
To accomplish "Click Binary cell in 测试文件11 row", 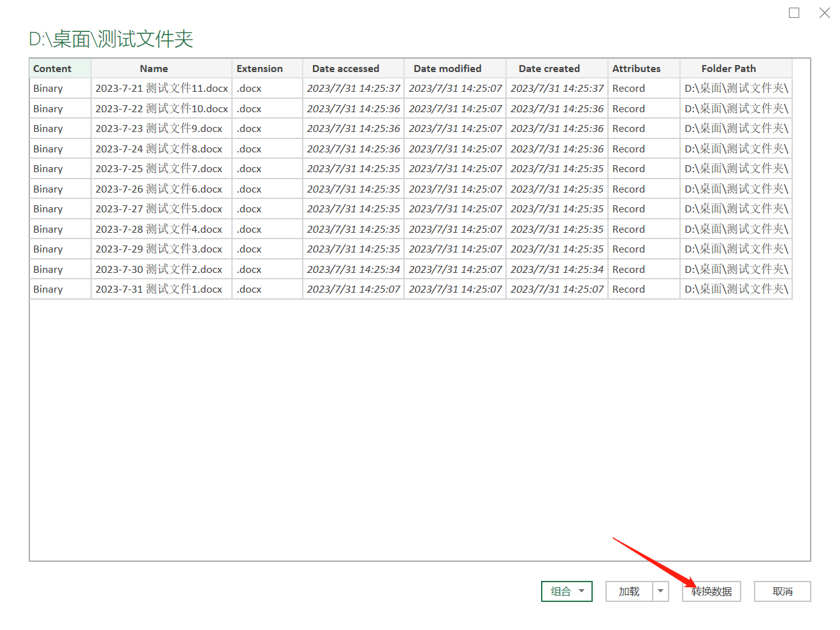I will [x=61, y=89].
